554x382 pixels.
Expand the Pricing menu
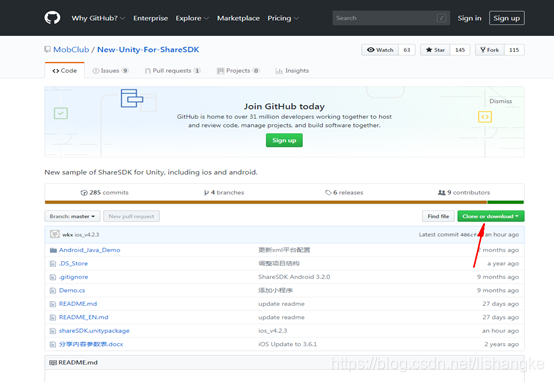tap(283, 18)
